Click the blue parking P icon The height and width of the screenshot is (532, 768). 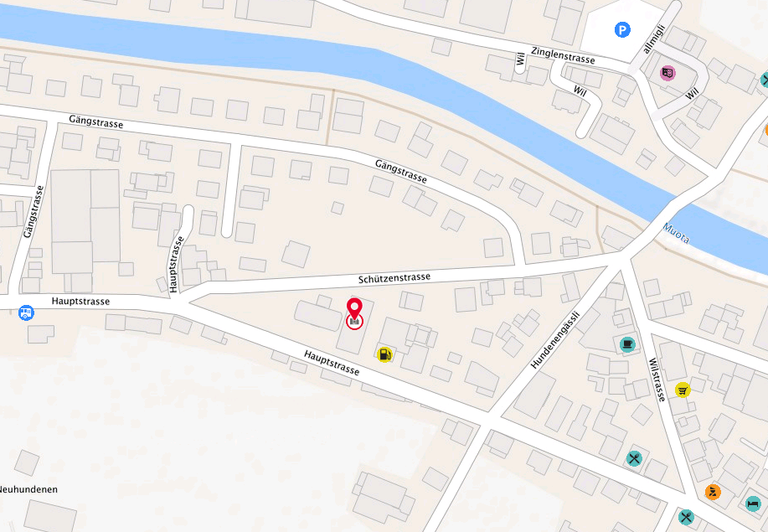point(622,30)
